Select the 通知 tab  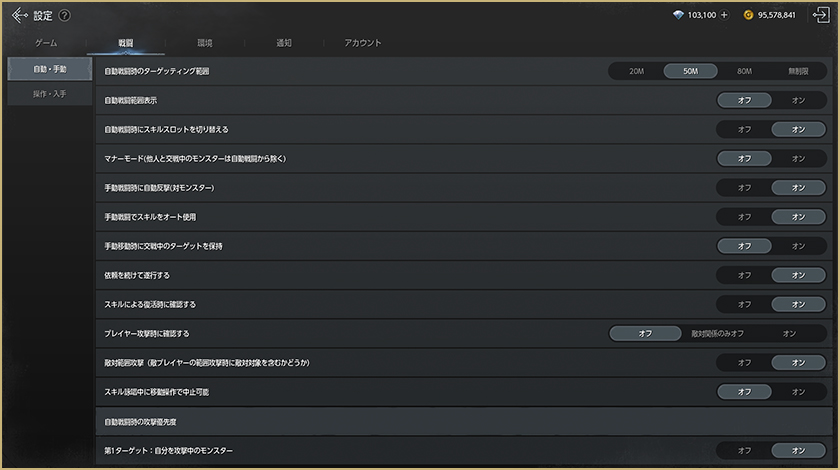point(284,43)
